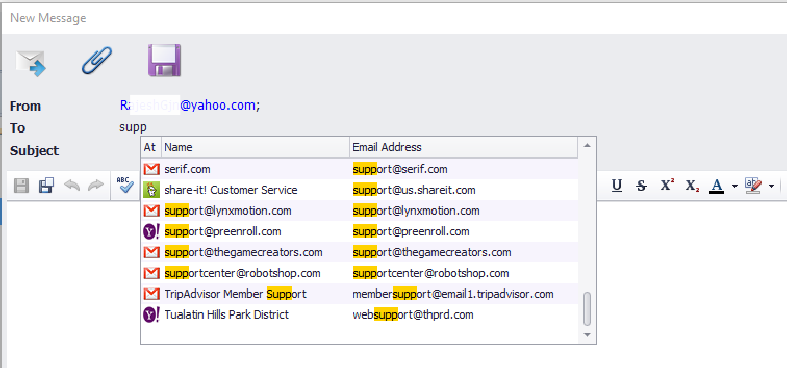
Task: Click Gmail icon beside TripAdvisor Member Support
Action: 151,294
